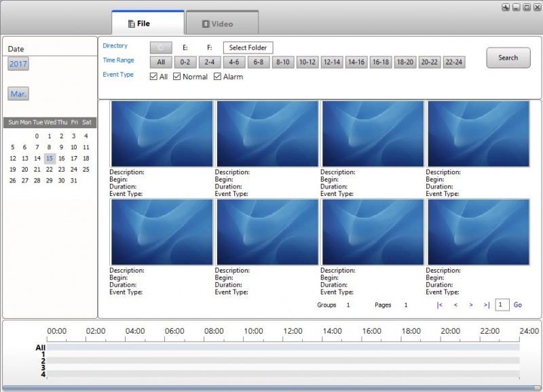Image resolution: width=543 pixels, height=392 pixels.
Task: Go to the next results page
Action: pyautogui.click(x=470, y=305)
